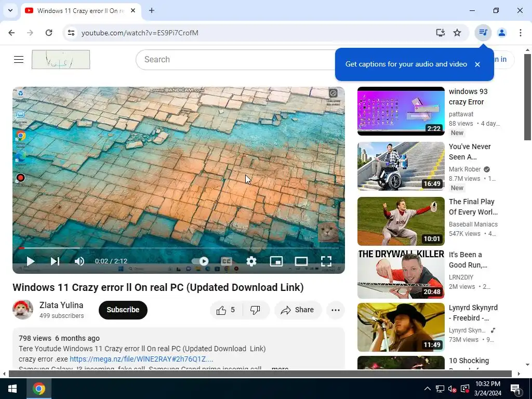Open a new browser tab
This screenshot has width=532, height=399.
(x=152, y=10)
